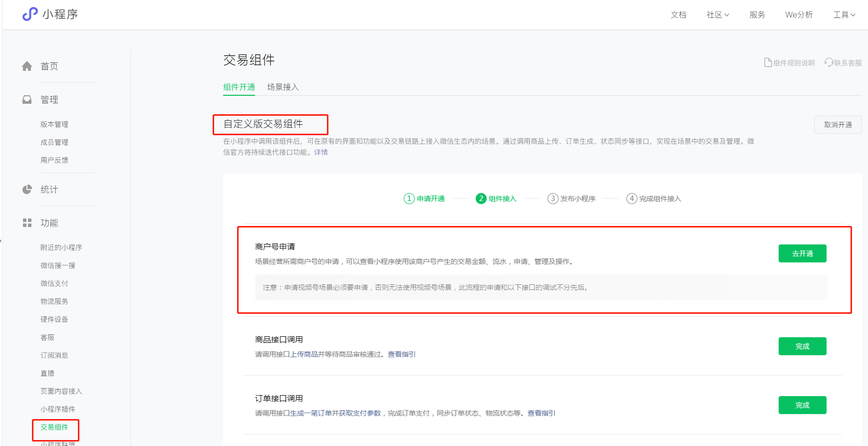Open 查看指引 link under 商品接口调用

click(x=401, y=354)
